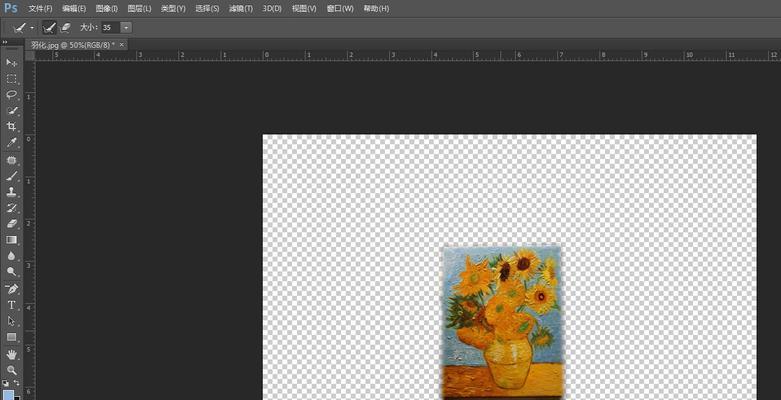Open the 视图(V) menu
The width and height of the screenshot is (781, 400).
pyautogui.click(x=304, y=8)
